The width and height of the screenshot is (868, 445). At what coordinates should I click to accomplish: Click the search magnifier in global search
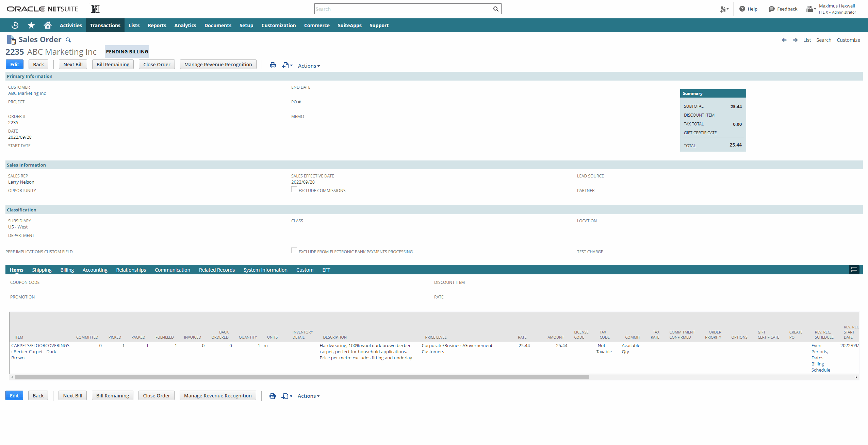496,9
